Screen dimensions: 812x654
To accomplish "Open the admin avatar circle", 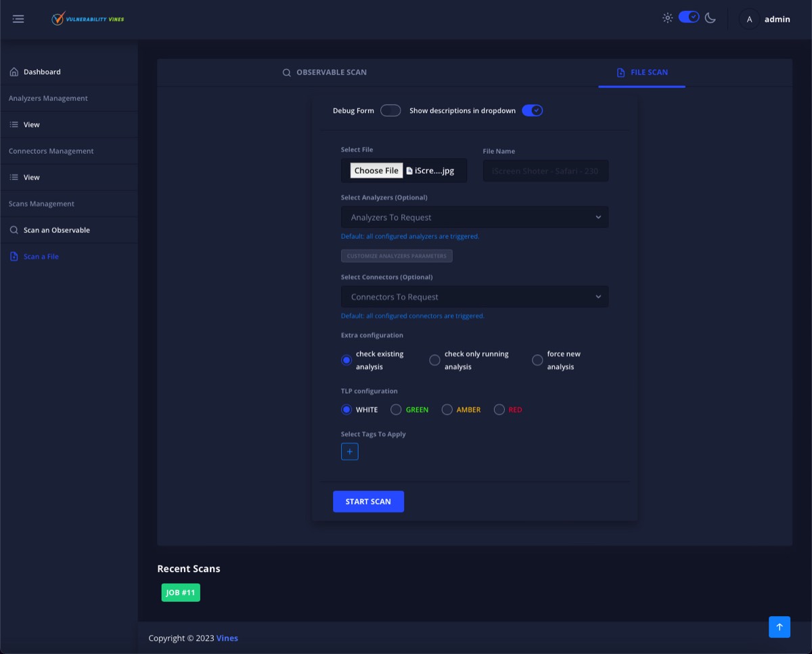I will click(749, 19).
